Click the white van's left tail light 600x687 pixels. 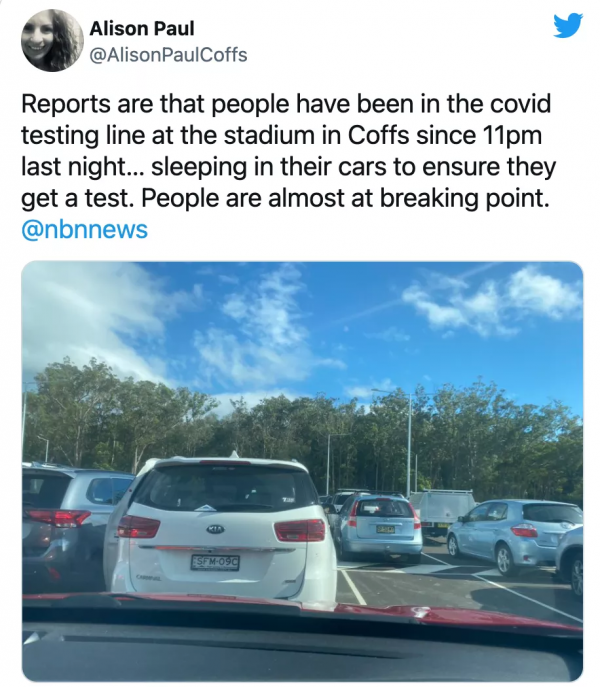tap(138, 527)
